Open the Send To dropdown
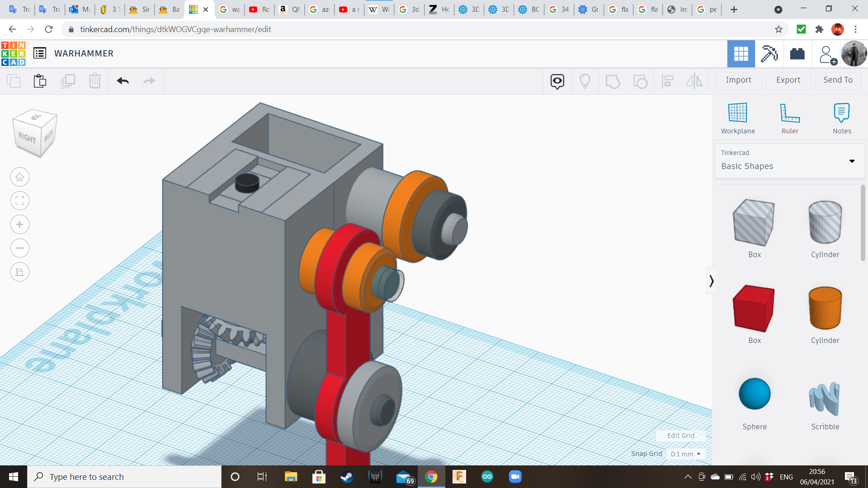The height and width of the screenshot is (488, 868). [x=837, y=80]
